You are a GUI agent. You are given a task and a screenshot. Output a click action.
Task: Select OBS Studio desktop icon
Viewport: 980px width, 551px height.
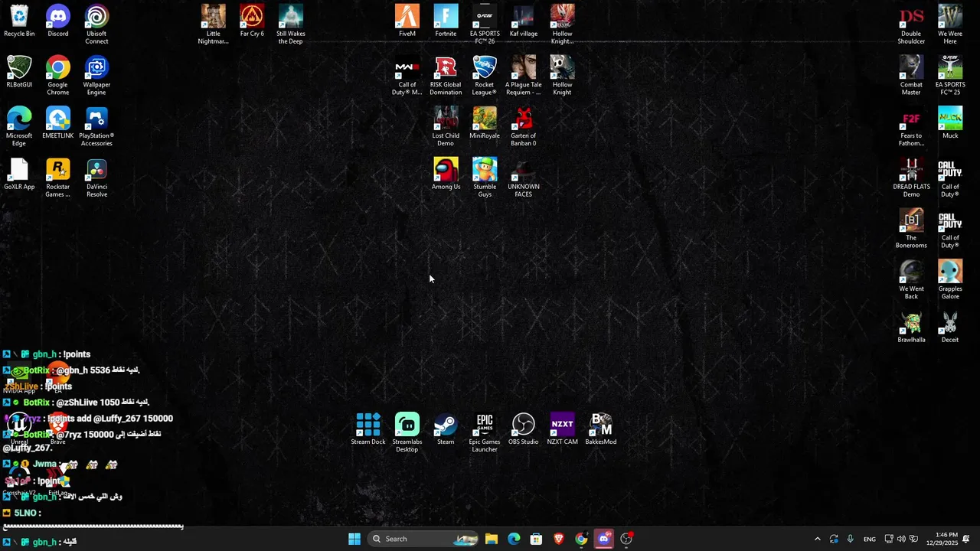click(524, 429)
